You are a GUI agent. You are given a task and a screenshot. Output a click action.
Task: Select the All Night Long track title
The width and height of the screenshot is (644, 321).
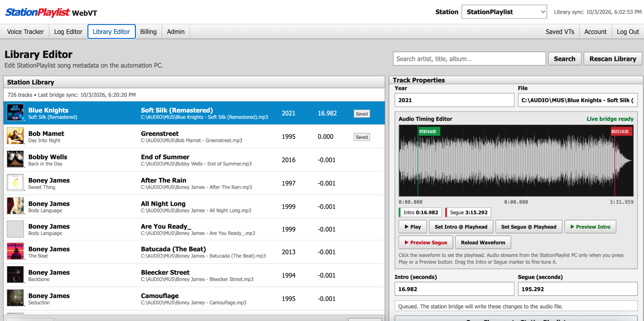pos(163,204)
